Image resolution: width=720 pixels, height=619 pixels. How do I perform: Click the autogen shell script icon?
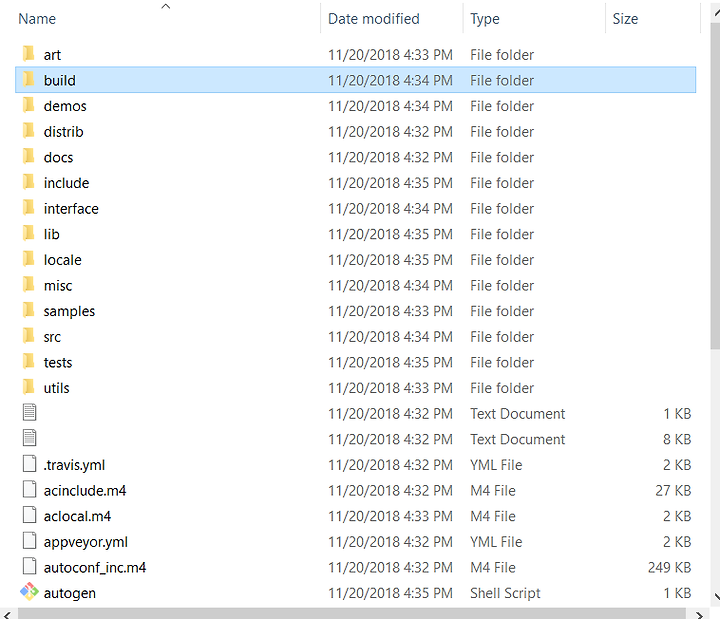point(29,592)
